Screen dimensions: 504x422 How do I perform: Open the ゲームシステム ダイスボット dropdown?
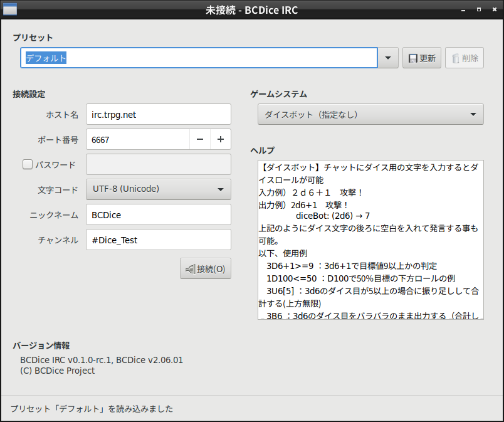370,114
